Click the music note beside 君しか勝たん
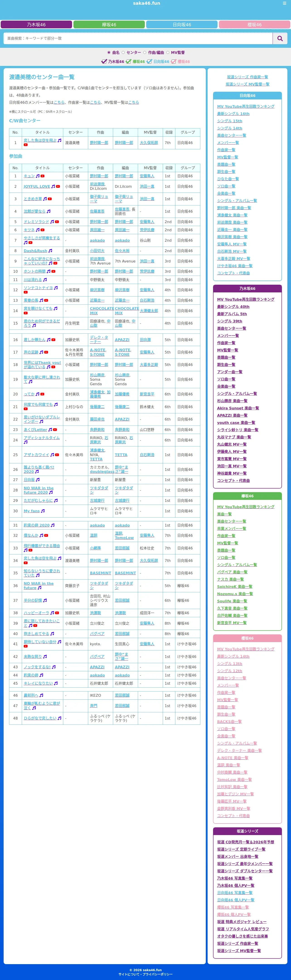291x980 pixels. pyautogui.click(x=48, y=340)
